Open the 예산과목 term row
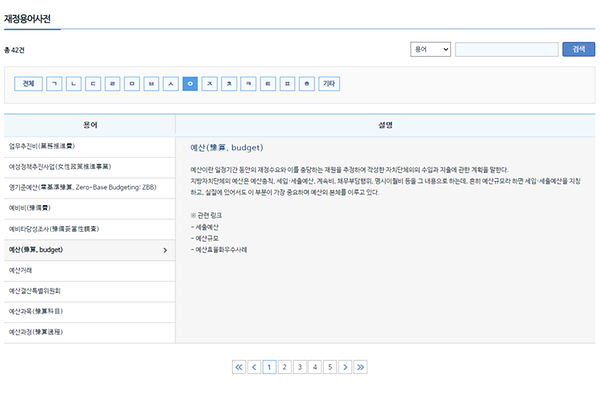The width and height of the screenshot is (600, 403). click(x=90, y=312)
